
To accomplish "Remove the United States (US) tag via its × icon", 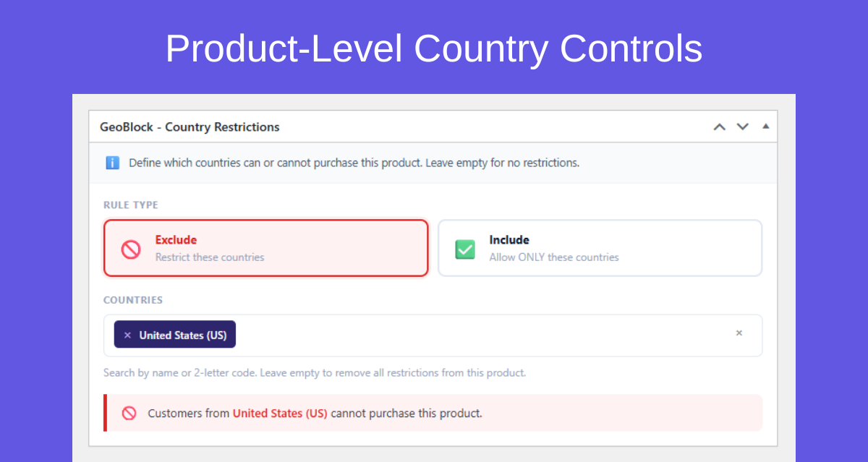I will [128, 334].
